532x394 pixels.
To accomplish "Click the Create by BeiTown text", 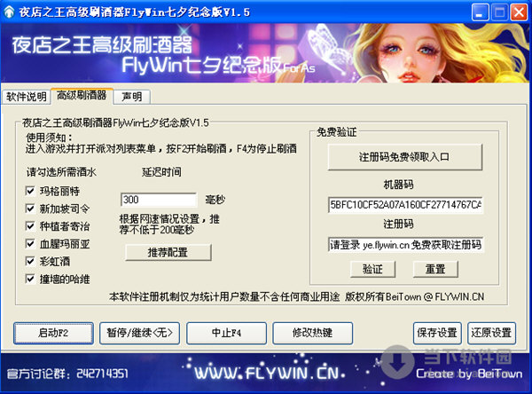I will (470, 374).
